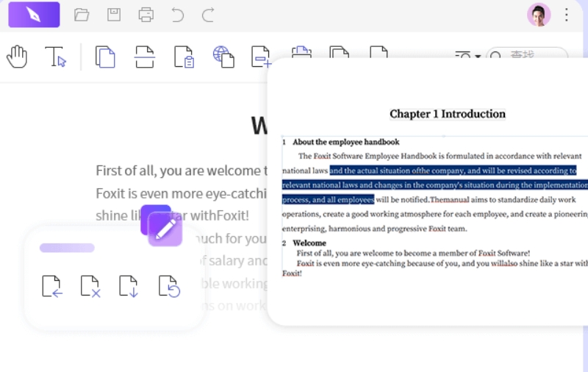Screen dimensions: 588x372
Task: Redo the last undone action
Action: pyautogui.click(x=208, y=15)
